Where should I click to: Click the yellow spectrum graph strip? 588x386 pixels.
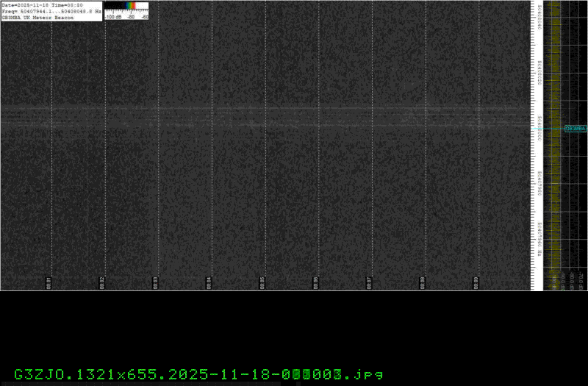[553, 147]
